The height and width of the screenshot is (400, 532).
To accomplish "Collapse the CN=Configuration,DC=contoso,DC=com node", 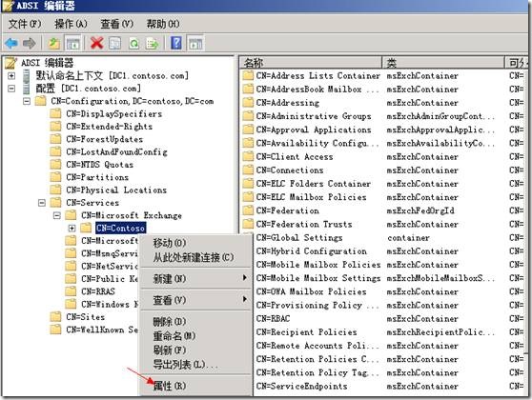I will (x=27, y=101).
